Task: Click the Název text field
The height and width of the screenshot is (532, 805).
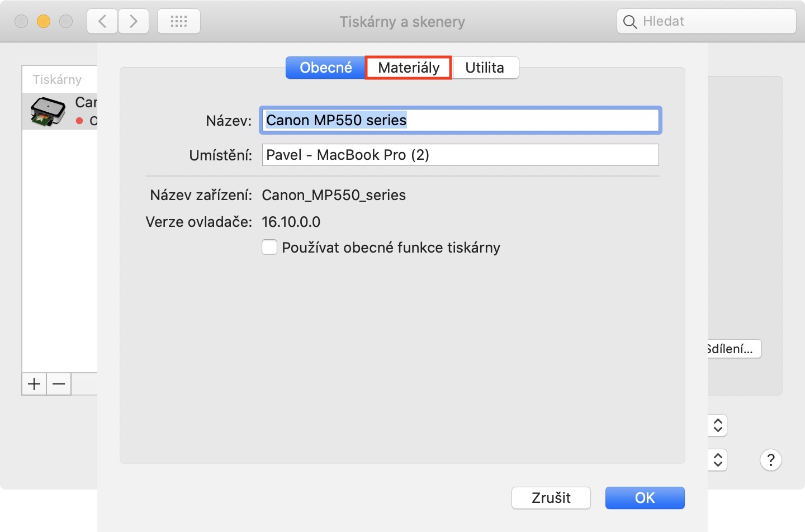Action: click(460, 120)
